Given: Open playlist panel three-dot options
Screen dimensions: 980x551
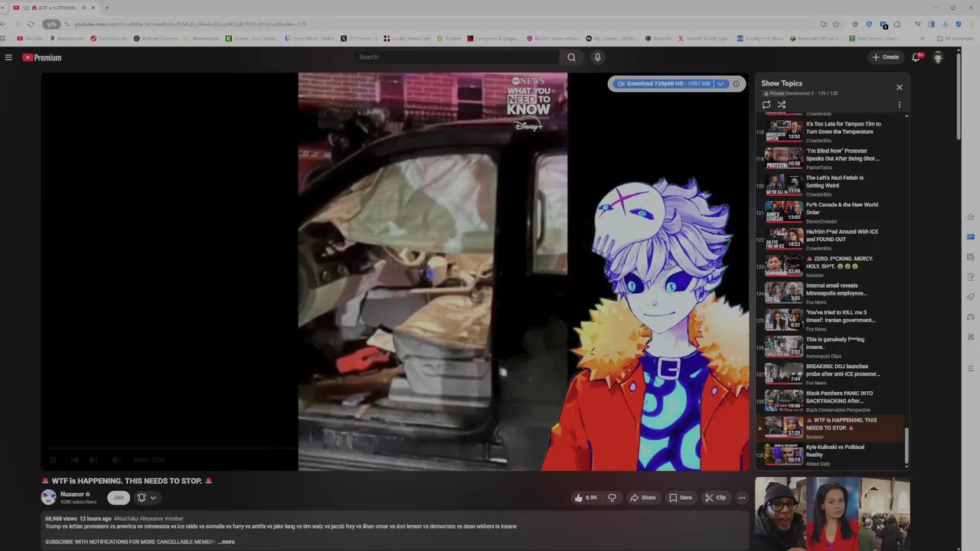Looking at the screenshot, I should [900, 105].
